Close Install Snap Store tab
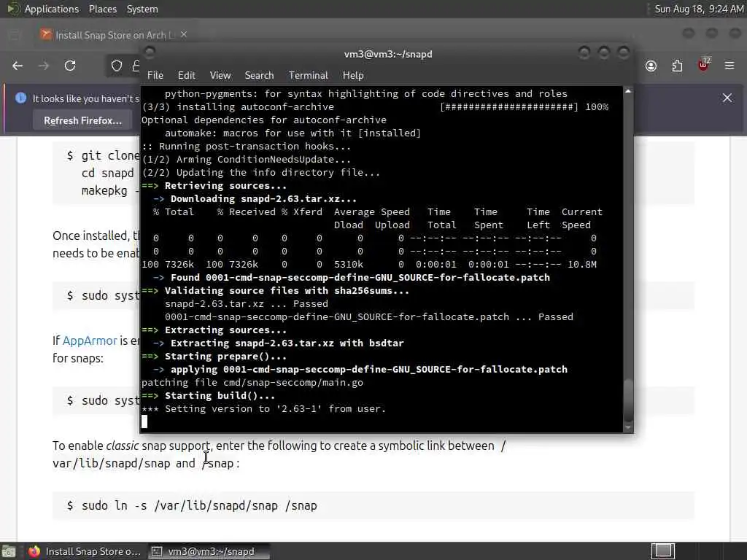The width and height of the screenshot is (747, 560). pyautogui.click(x=183, y=34)
